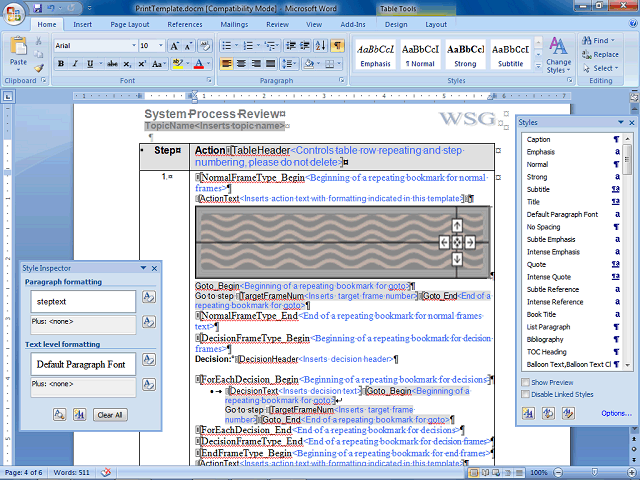Click the Format Painter brush
The width and height of the screenshot is (640, 480).
[x=39, y=68]
